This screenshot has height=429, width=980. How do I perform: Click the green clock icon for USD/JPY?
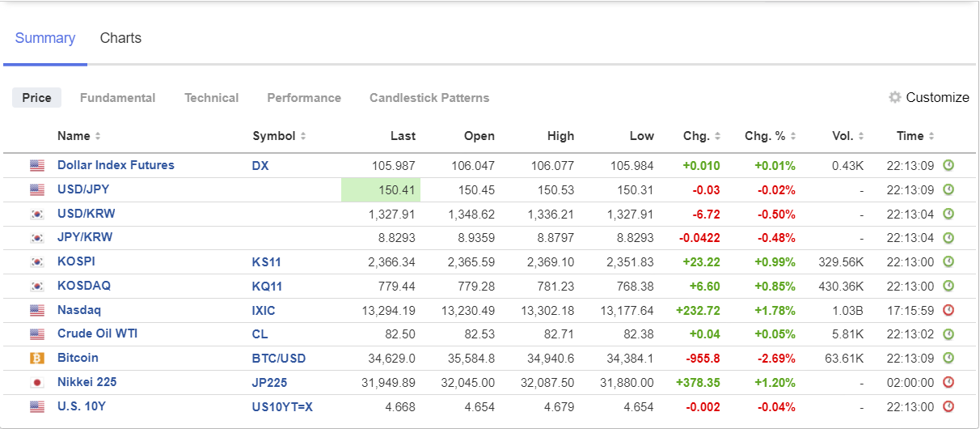948,189
